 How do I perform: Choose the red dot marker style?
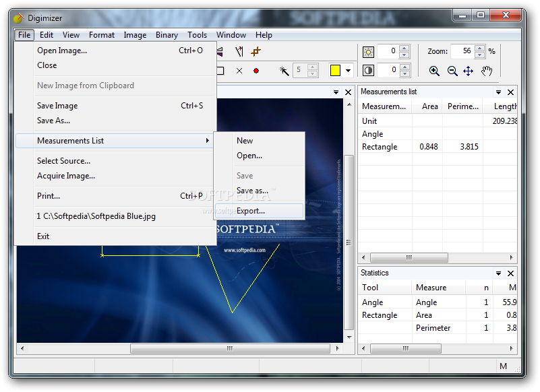pos(256,71)
